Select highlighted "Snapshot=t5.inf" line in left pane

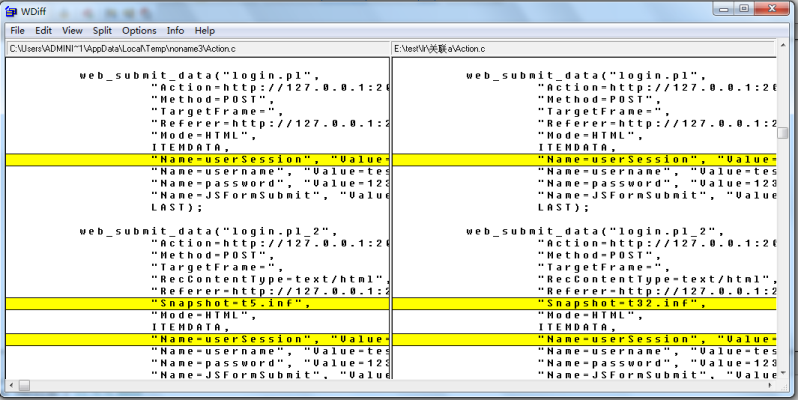coord(197,304)
